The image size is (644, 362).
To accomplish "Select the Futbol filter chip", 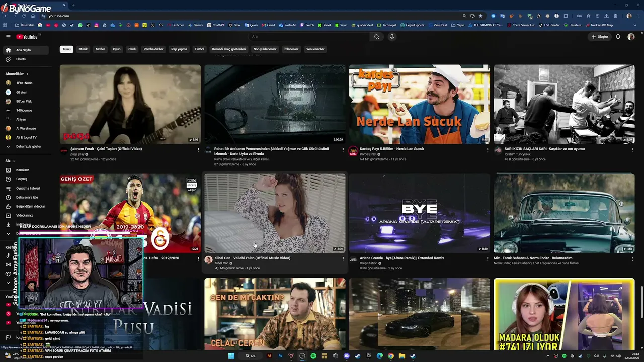I will coord(200,49).
